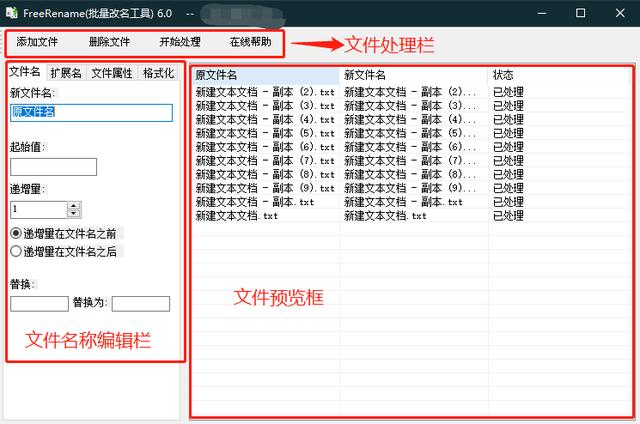Click the FreeRename app icon in title bar
This screenshot has width=640, height=424.
(11, 13)
